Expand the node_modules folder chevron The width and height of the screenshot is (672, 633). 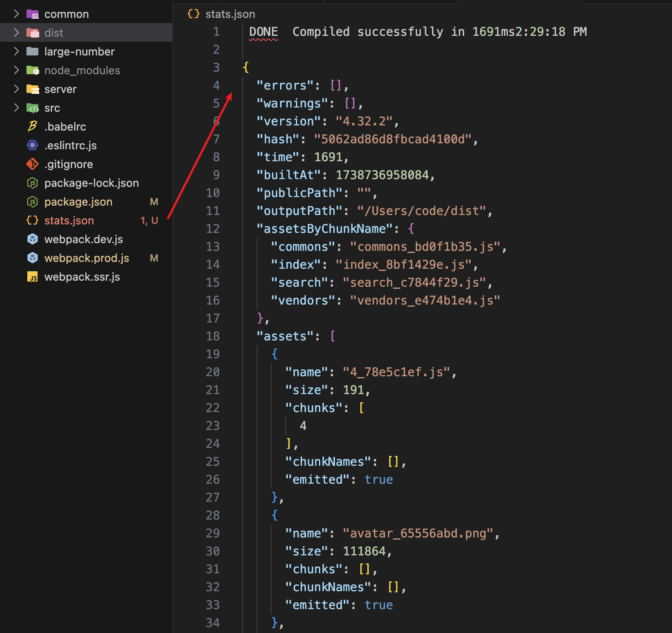[16, 70]
